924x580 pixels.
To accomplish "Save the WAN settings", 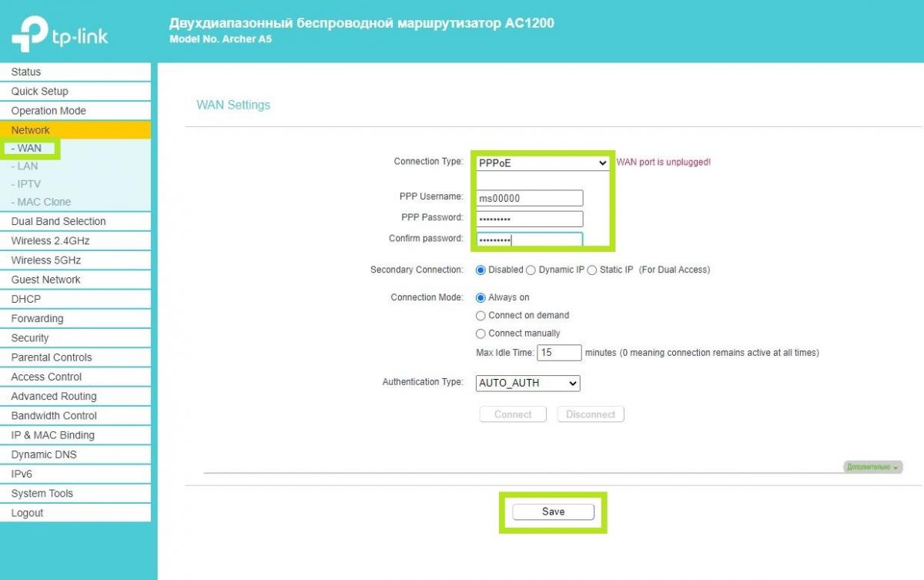I will point(553,512).
